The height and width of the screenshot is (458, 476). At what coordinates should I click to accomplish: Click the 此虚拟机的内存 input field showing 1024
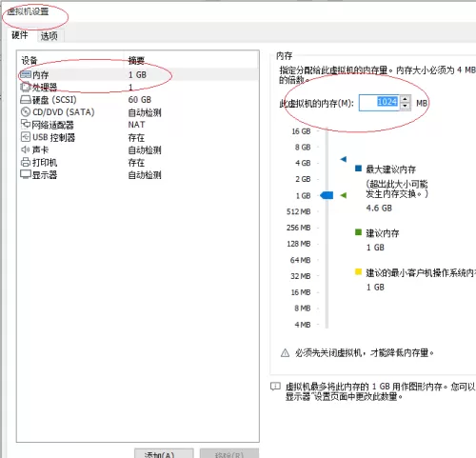point(380,103)
